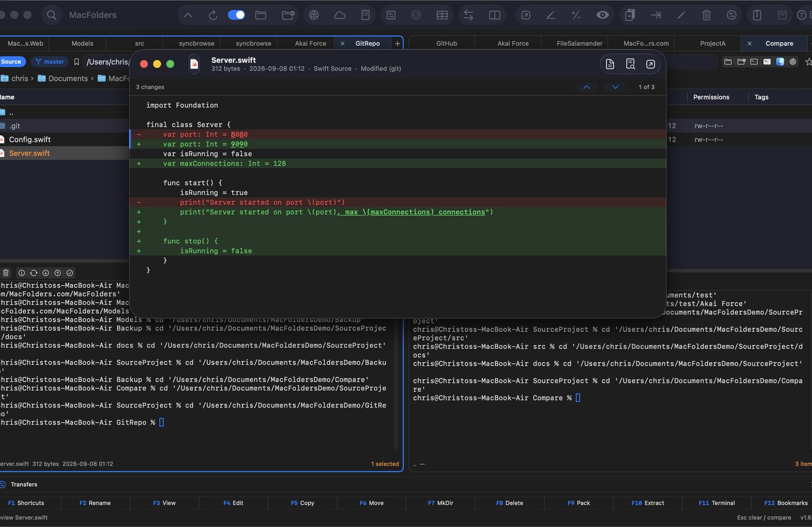The width and height of the screenshot is (812, 527).
Task: Toggle the dual-pane layout icon
Action: [x=495, y=15]
